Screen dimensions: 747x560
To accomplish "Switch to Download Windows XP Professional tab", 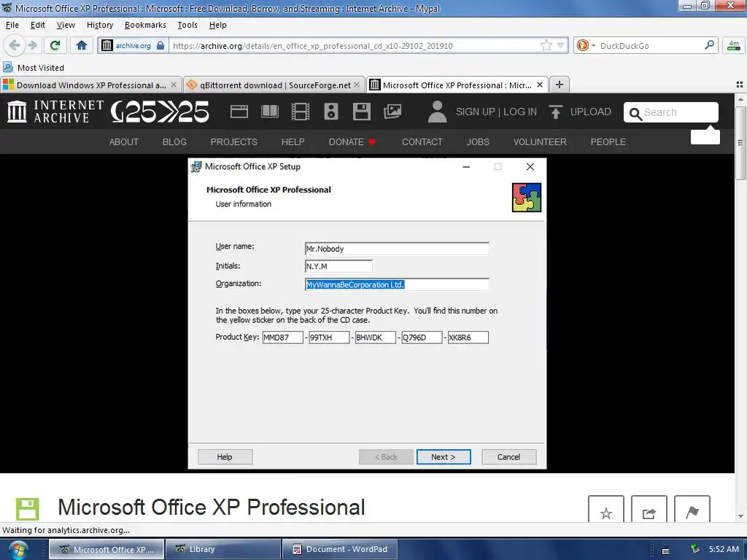I will pyautogui.click(x=90, y=85).
